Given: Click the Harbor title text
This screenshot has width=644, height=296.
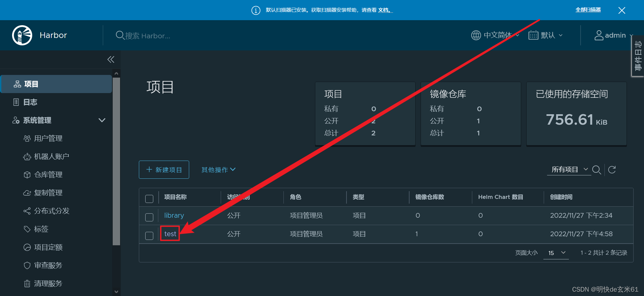Looking at the screenshot, I should [53, 35].
